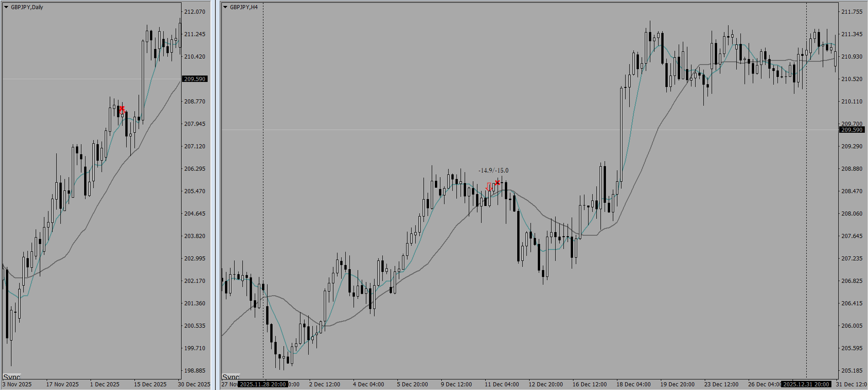
Task: Click the 2025.12.31 20:00 date marker
Action: point(806,385)
